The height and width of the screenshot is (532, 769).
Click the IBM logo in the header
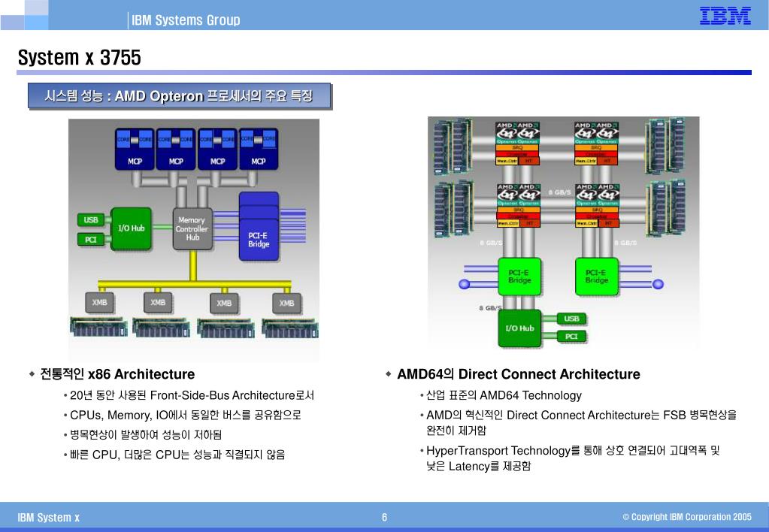(725, 16)
